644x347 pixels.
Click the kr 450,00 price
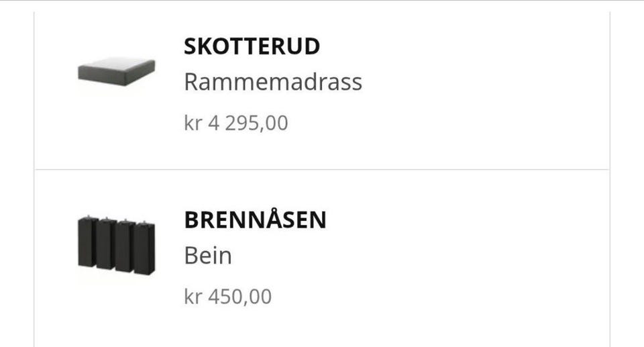228,297
